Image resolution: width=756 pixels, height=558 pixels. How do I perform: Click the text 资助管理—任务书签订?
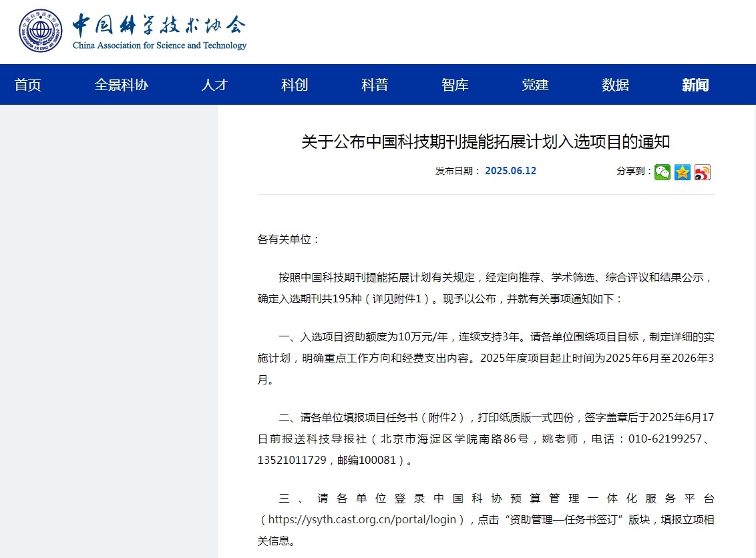[563, 519]
